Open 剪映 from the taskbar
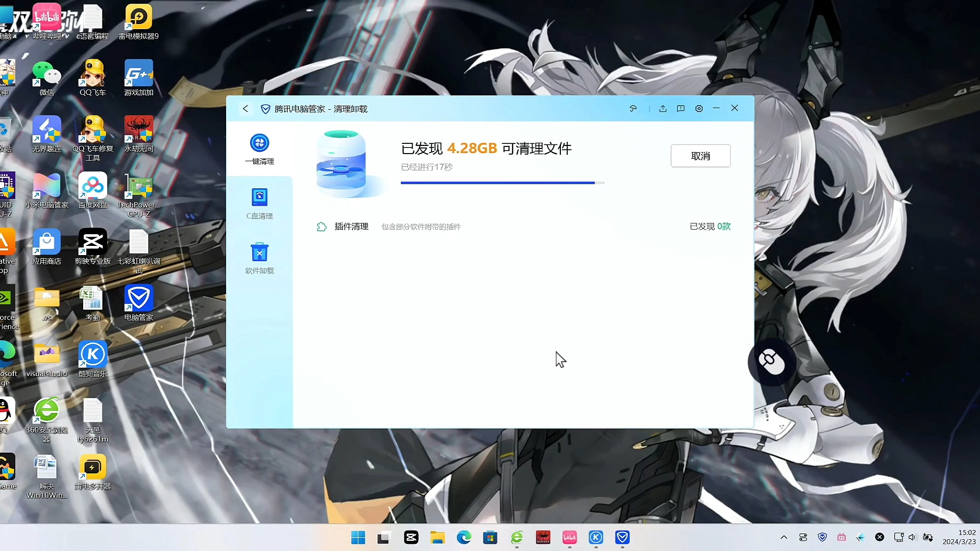 coord(411,537)
